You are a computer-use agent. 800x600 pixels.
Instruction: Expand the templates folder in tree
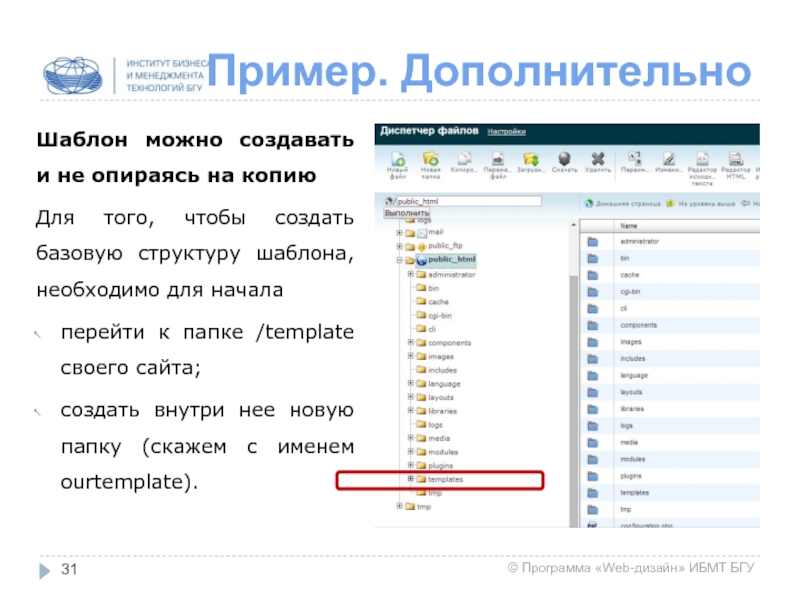click(410, 480)
